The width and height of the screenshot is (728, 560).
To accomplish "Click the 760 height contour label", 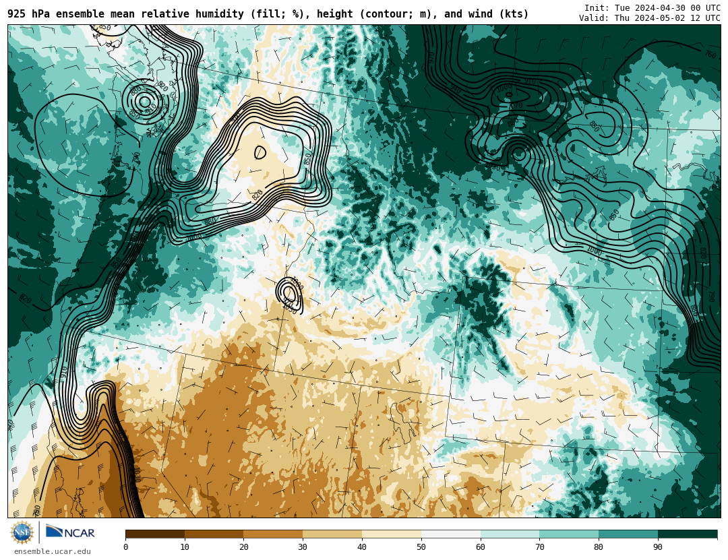I will (x=710, y=55).
